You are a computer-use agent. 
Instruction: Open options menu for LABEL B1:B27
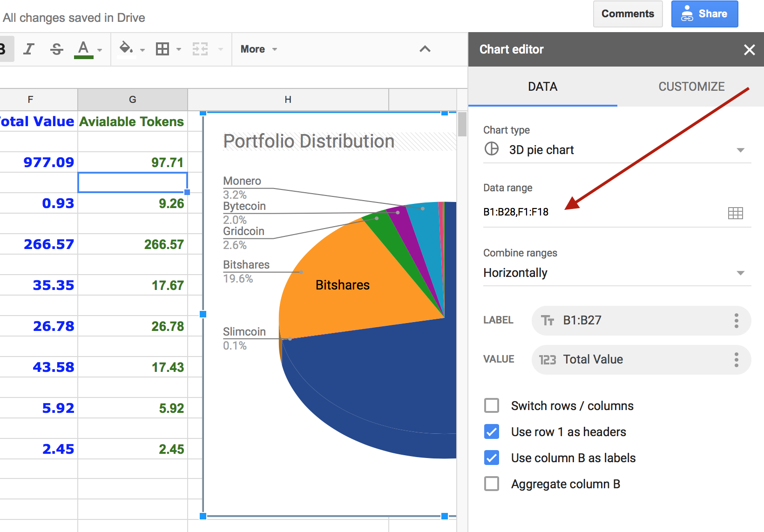(x=736, y=321)
